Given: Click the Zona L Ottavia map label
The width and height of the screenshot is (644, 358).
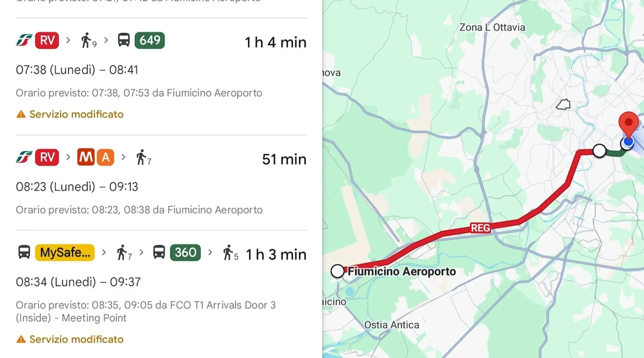Looking at the screenshot, I should [492, 28].
